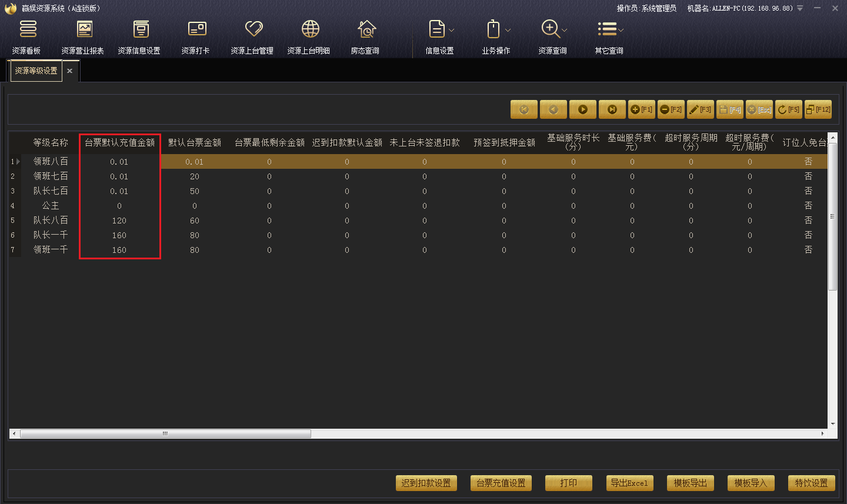
Task: Cancel editing with Esc button
Action: tap(759, 109)
